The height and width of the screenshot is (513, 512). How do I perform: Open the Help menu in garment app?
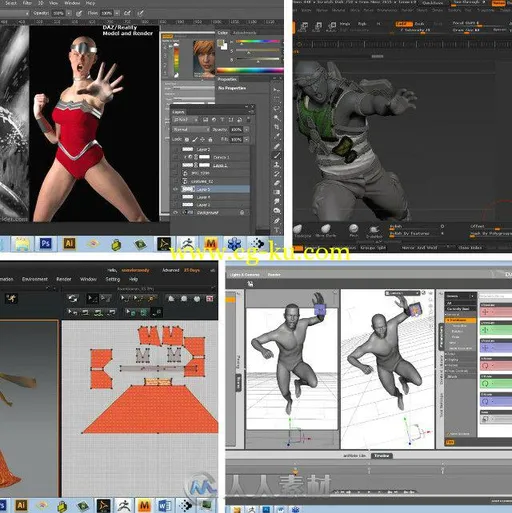click(133, 279)
